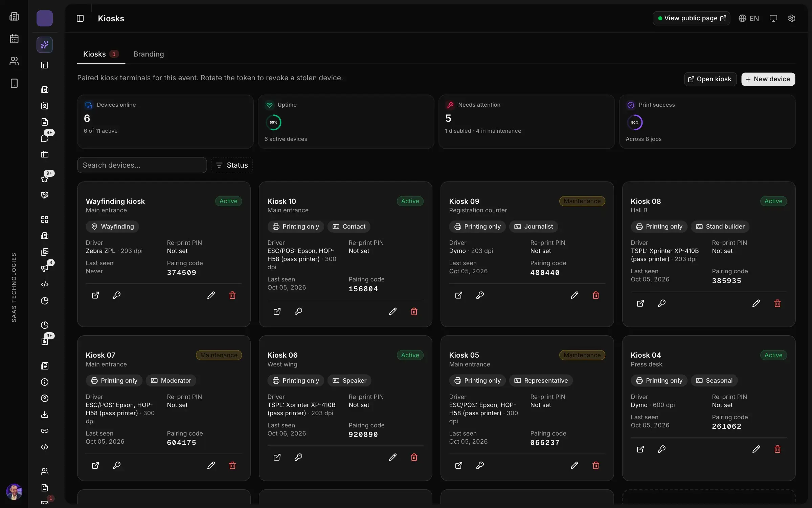Open settings gear in top bar

click(792, 18)
